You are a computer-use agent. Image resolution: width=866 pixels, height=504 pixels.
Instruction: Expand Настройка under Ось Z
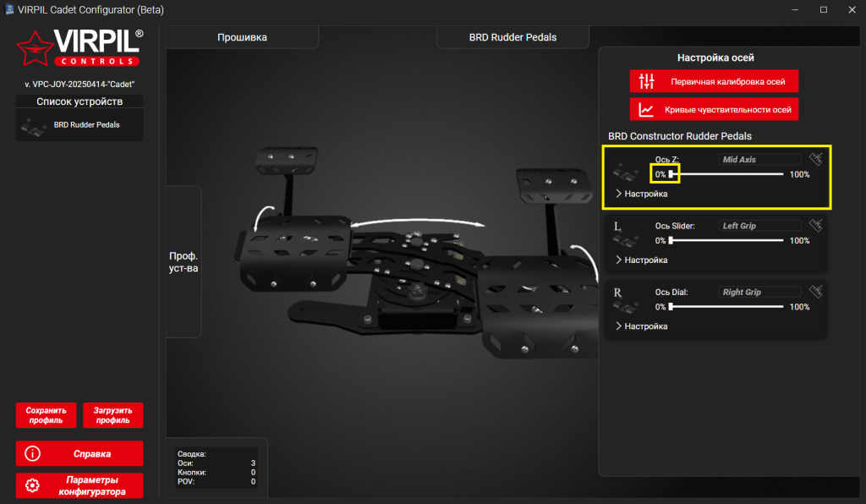(x=641, y=194)
